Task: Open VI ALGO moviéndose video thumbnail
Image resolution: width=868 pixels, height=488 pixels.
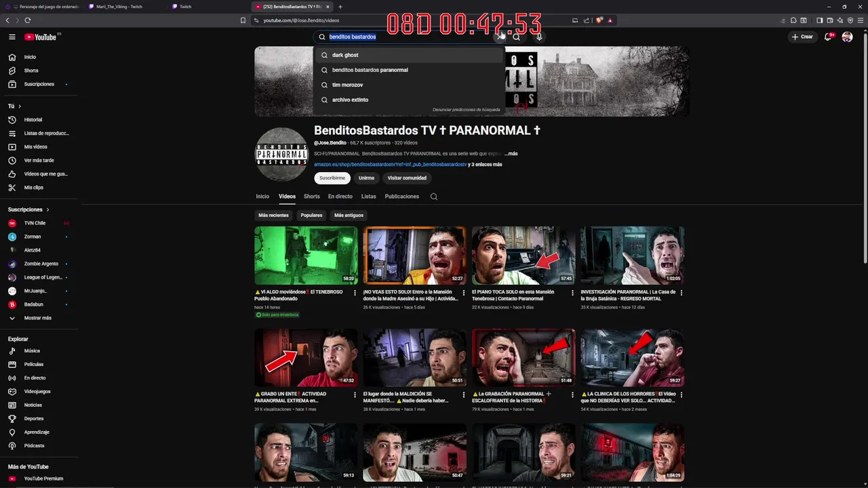Action: coord(306,256)
